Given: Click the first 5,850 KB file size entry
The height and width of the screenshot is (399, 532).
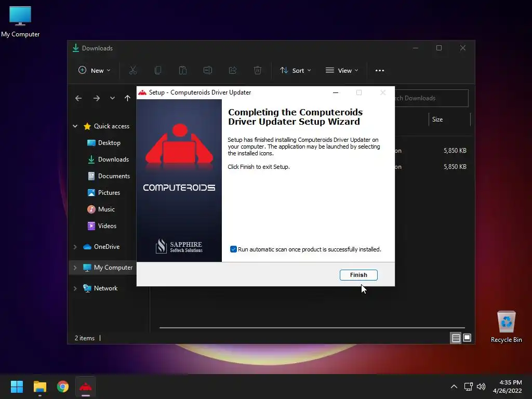Looking at the screenshot, I should (x=455, y=151).
